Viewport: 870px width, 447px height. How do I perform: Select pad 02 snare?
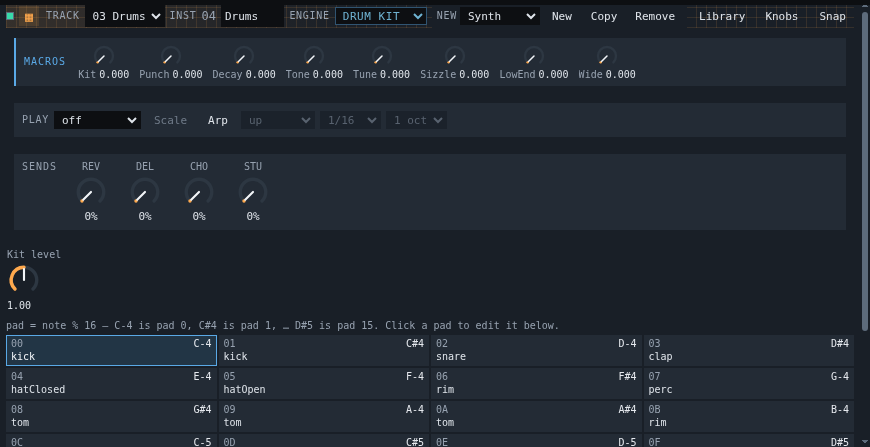tap(537, 350)
